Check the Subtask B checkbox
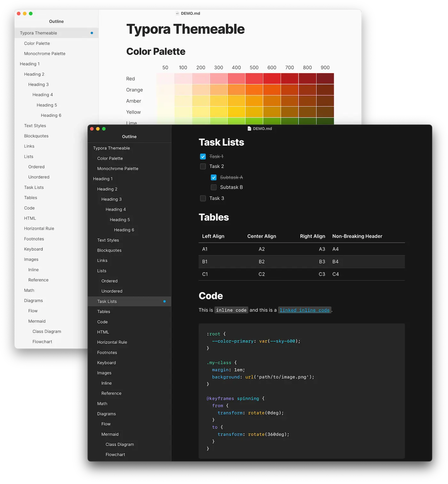448x484 pixels. point(214,187)
